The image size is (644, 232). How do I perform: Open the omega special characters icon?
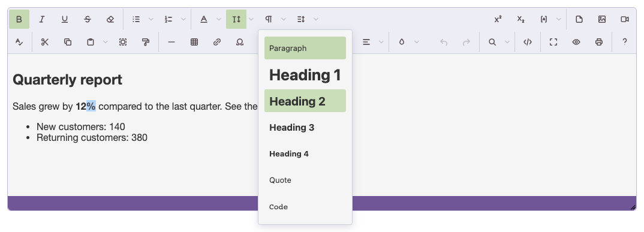click(x=240, y=42)
